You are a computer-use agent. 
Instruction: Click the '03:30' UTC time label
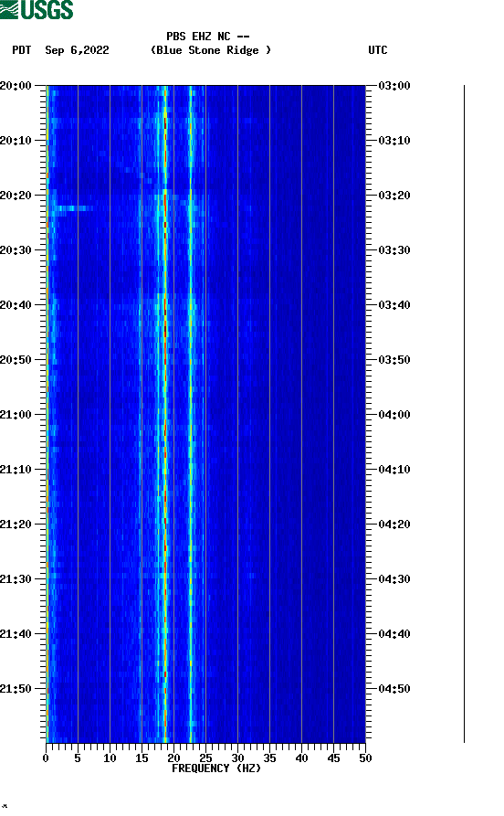[394, 249]
